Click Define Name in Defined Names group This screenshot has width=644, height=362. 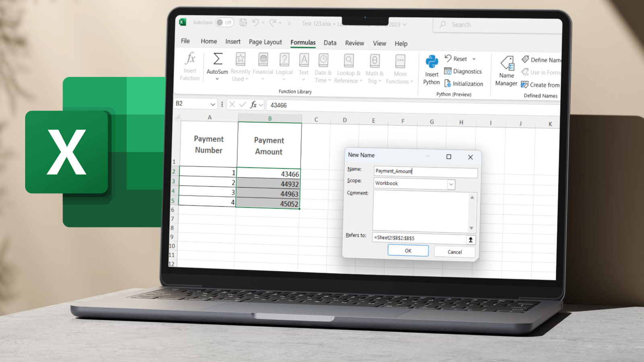541,60
